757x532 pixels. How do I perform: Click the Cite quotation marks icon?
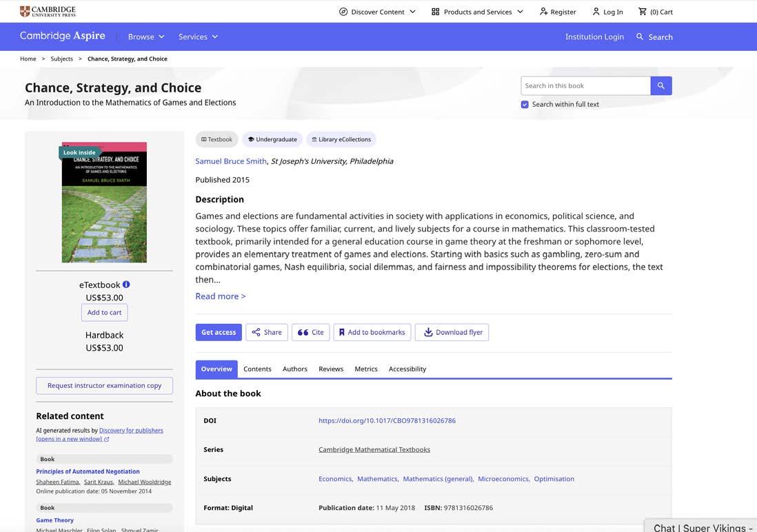(303, 332)
